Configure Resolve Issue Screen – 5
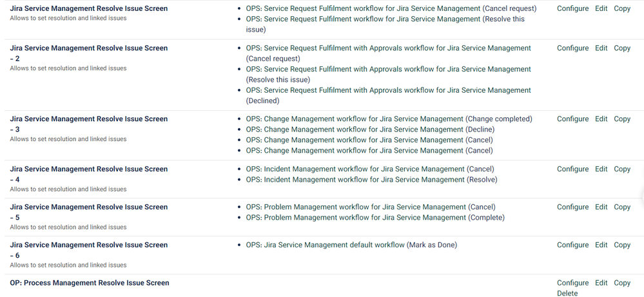 572,207
